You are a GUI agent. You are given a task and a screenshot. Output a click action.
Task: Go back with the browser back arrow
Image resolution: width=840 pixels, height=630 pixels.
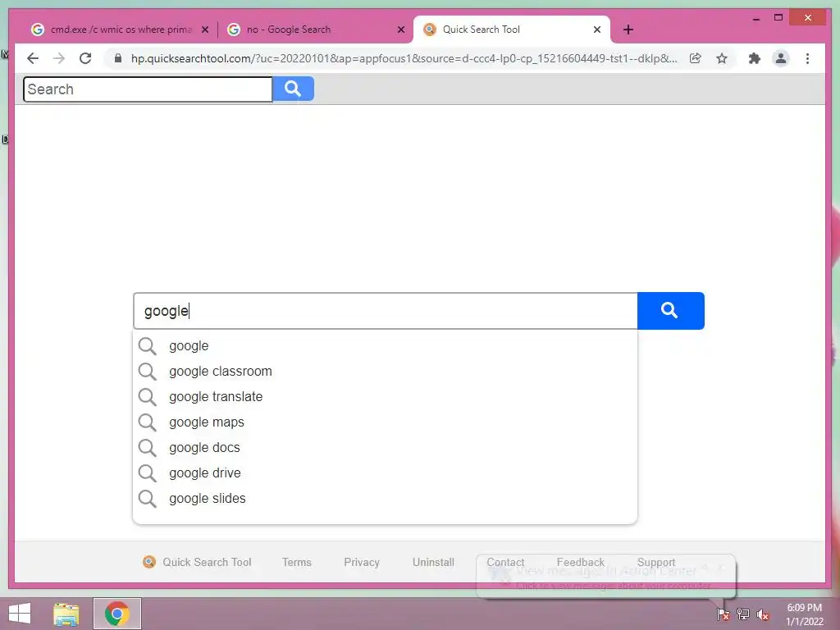tap(33, 58)
